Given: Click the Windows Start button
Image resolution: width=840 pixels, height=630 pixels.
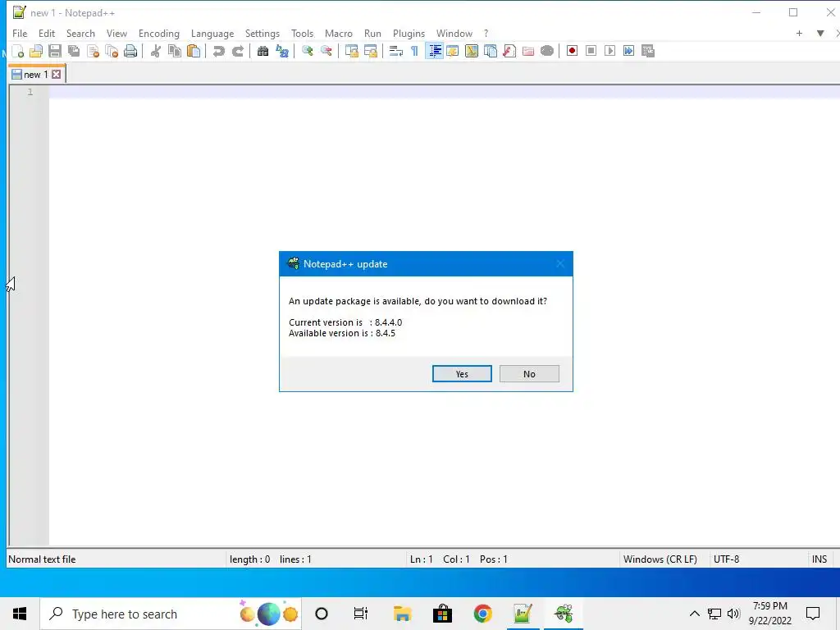Looking at the screenshot, I should pos(20,614).
